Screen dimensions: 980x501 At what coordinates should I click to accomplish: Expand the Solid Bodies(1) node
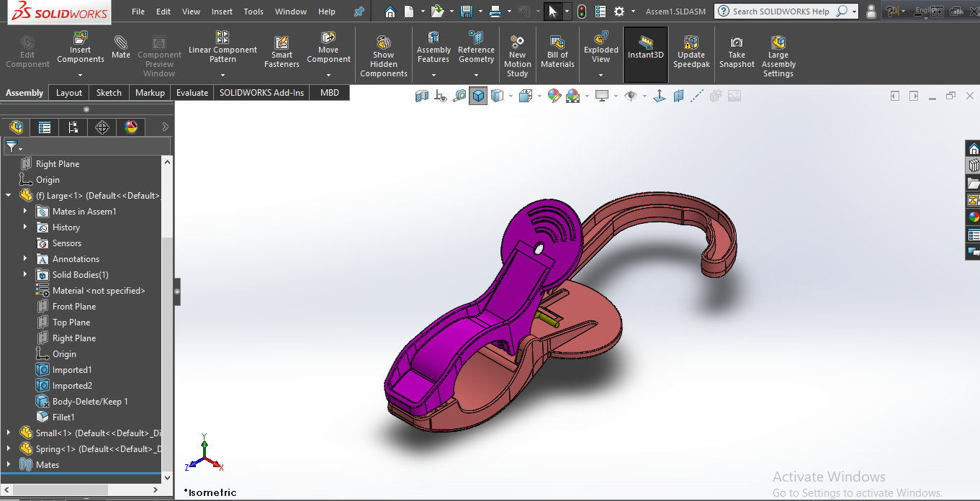(x=25, y=274)
